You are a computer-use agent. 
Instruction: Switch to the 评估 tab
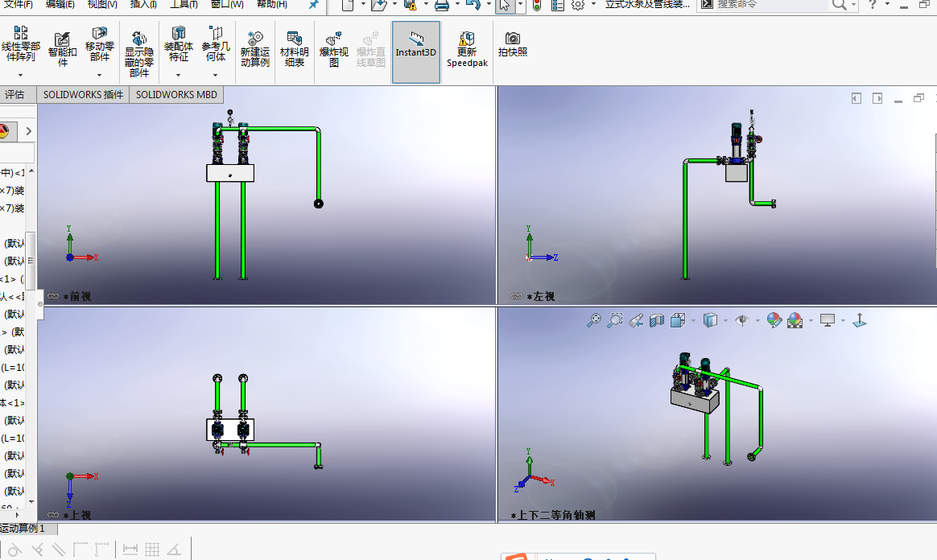click(14, 94)
